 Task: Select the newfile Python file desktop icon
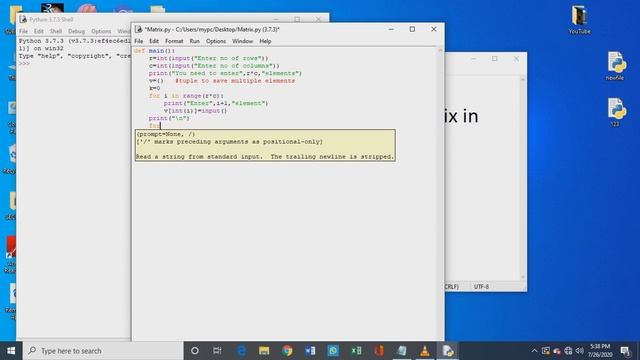[616, 66]
